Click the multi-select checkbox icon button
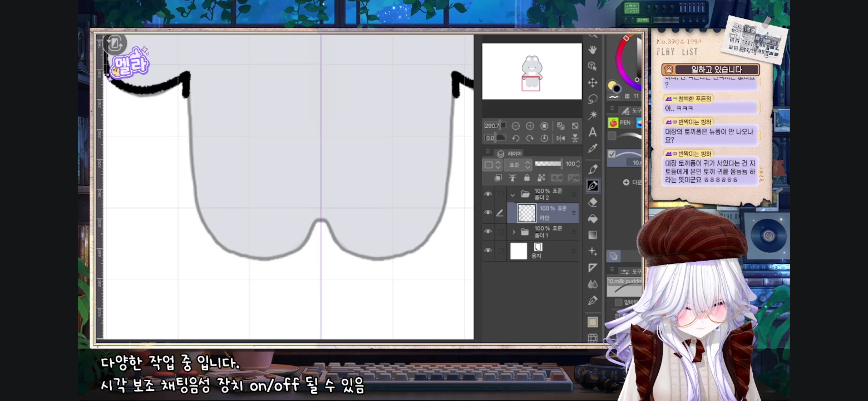Viewport: 868px width, 401px height. pyautogui.click(x=613, y=256)
